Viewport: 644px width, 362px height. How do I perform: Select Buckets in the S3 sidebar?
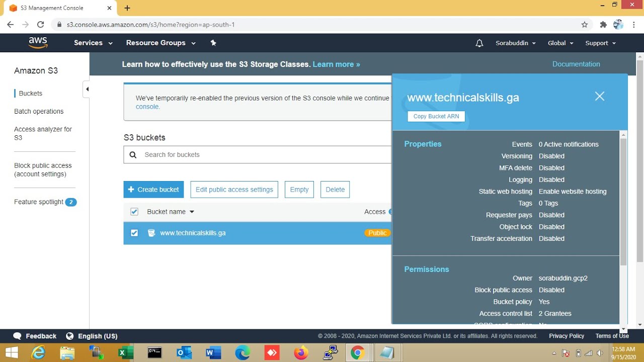(x=31, y=94)
